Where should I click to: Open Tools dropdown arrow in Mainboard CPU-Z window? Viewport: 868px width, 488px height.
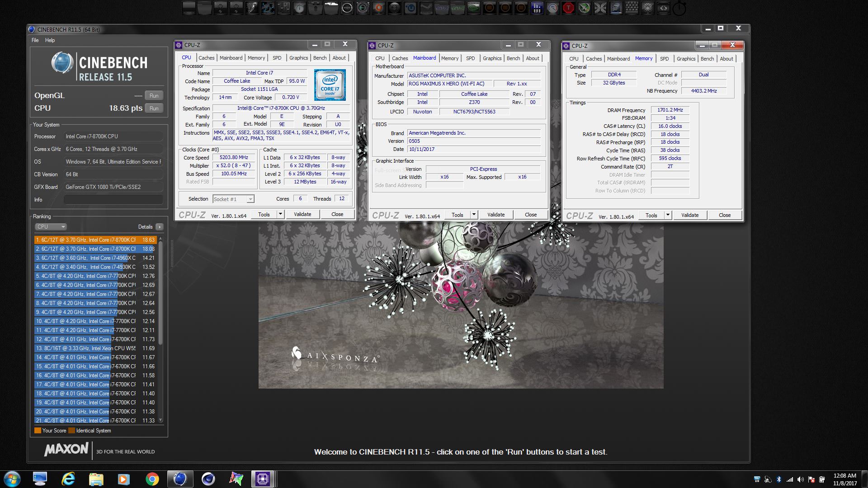[474, 215]
